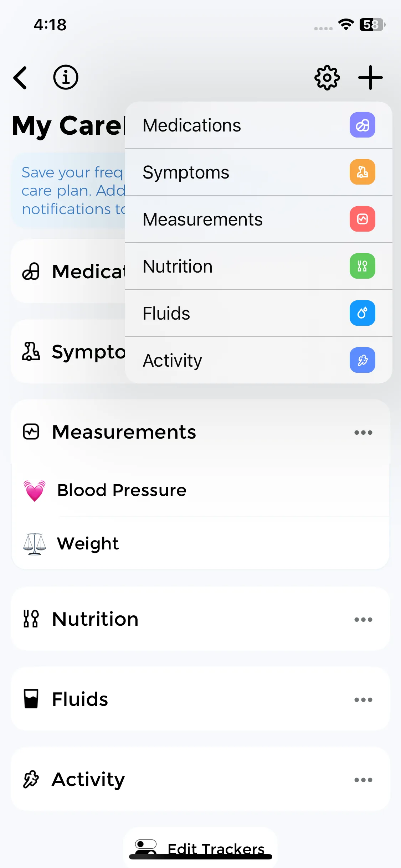Tap the orange Symptoms icon

click(x=362, y=172)
